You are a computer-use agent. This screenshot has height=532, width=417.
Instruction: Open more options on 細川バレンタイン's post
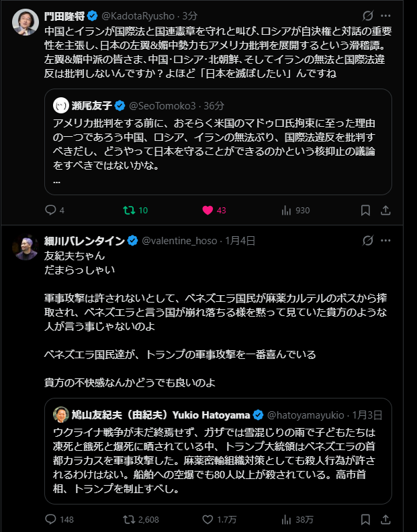386,240
